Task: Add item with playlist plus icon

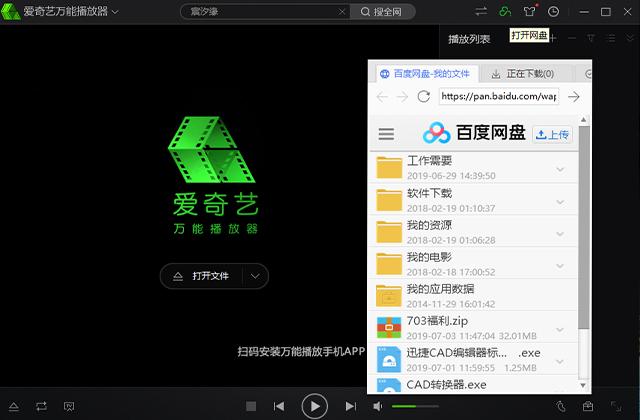Action: pos(552,38)
